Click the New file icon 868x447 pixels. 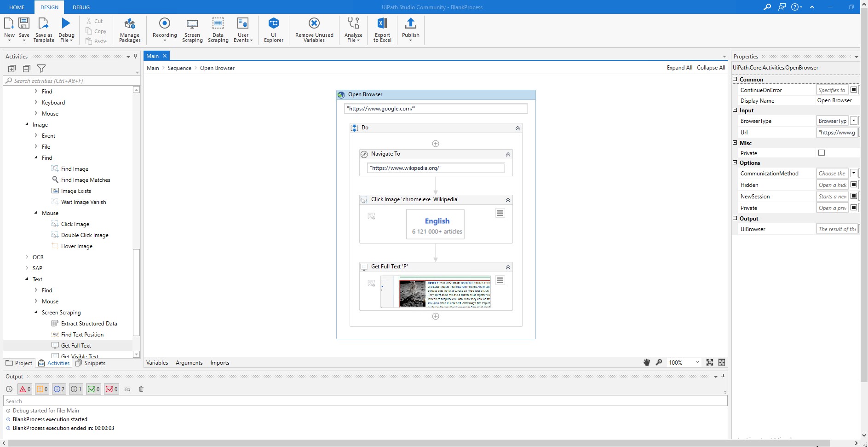point(9,24)
